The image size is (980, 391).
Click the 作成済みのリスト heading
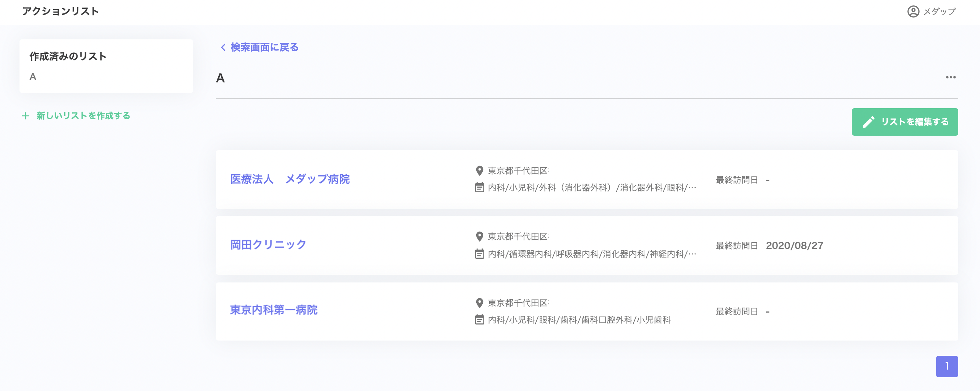pyautogui.click(x=68, y=57)
